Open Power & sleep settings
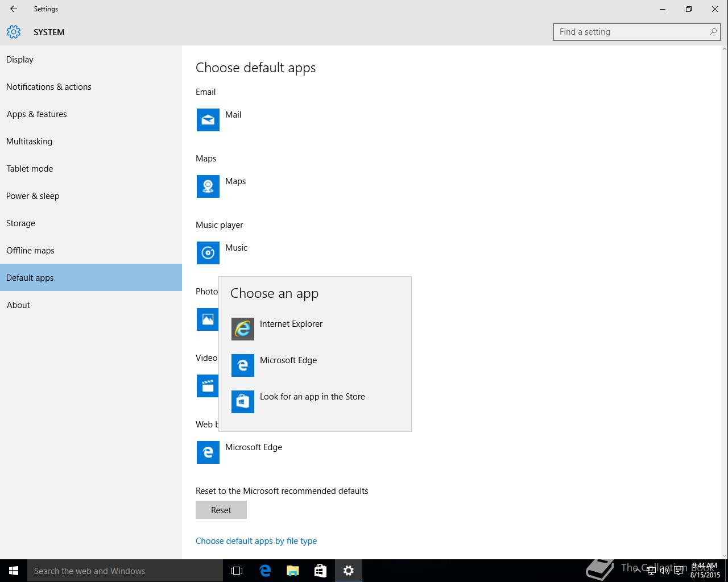The height and width of the screenshot is (582, 728). click(91, 196)
